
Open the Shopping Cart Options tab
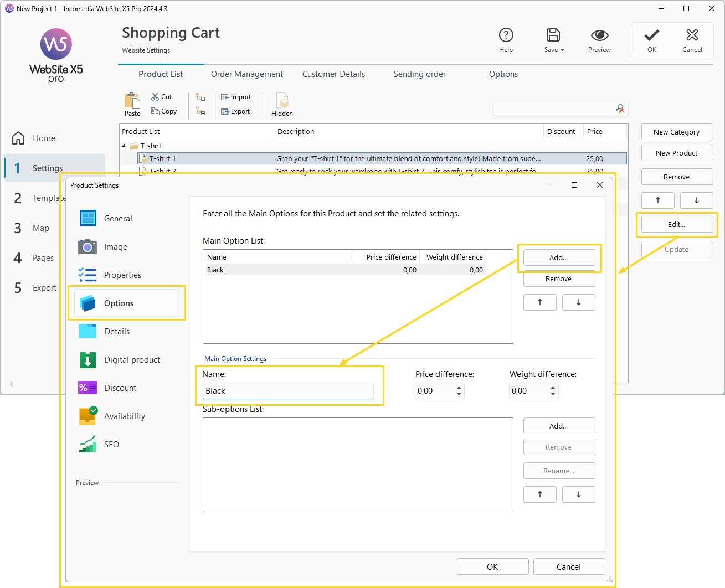[503, 74]
